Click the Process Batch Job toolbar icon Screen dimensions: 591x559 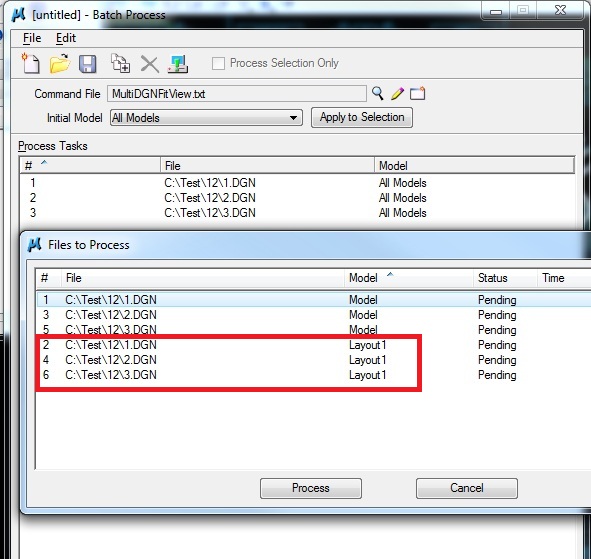coord(178,64)
